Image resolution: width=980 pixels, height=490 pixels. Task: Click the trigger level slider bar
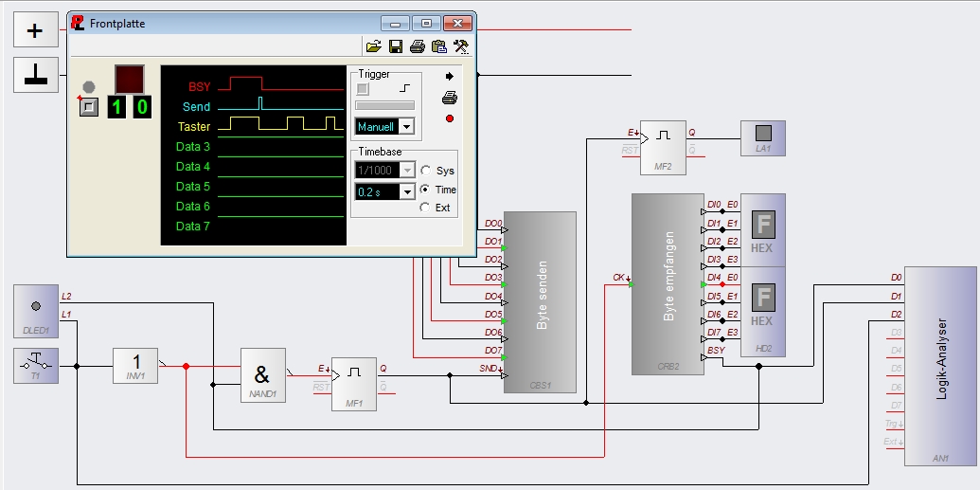tap(385, 105)
